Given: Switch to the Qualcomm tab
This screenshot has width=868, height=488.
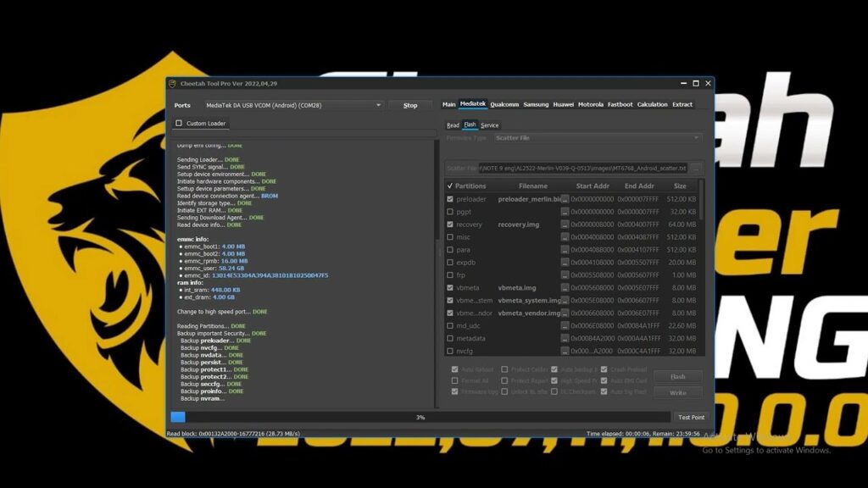Looking at the screenshot, I should tap(504, 105).
